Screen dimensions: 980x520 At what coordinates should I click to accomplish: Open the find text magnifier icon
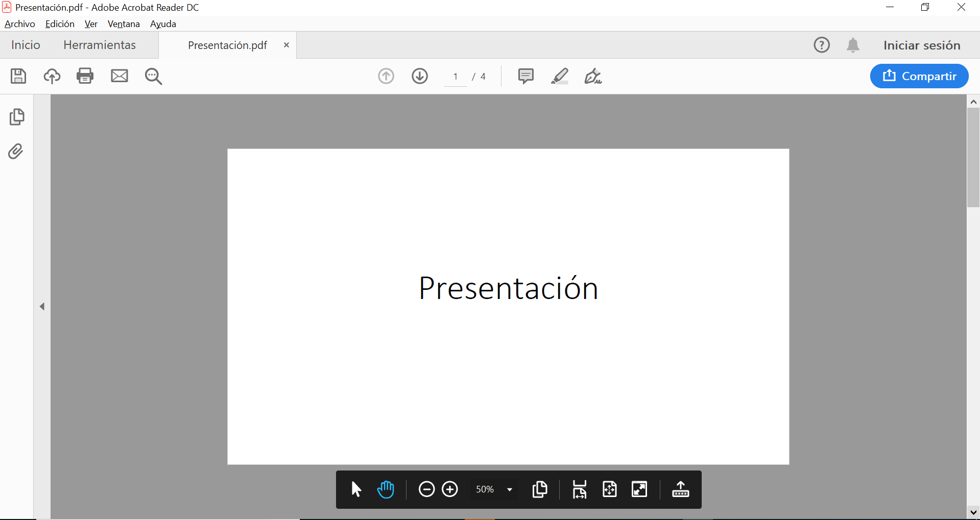(x=153, y=76)
